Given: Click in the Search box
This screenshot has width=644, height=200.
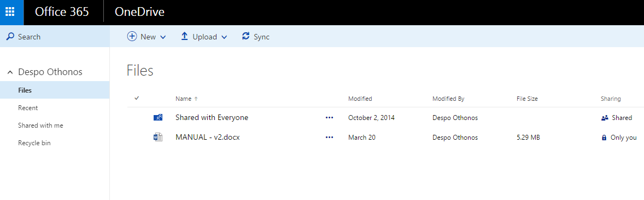Looking at the screenshot, I should click(x=55, y=37).
